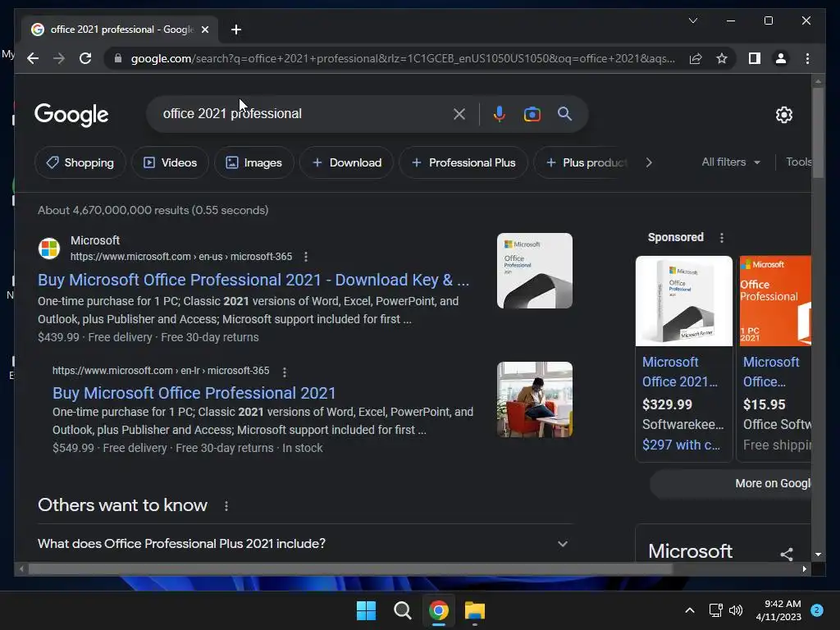The image size is (840, 630).
Task: Expand What does Office Professional Plus 2021 include
Action: 304,543
